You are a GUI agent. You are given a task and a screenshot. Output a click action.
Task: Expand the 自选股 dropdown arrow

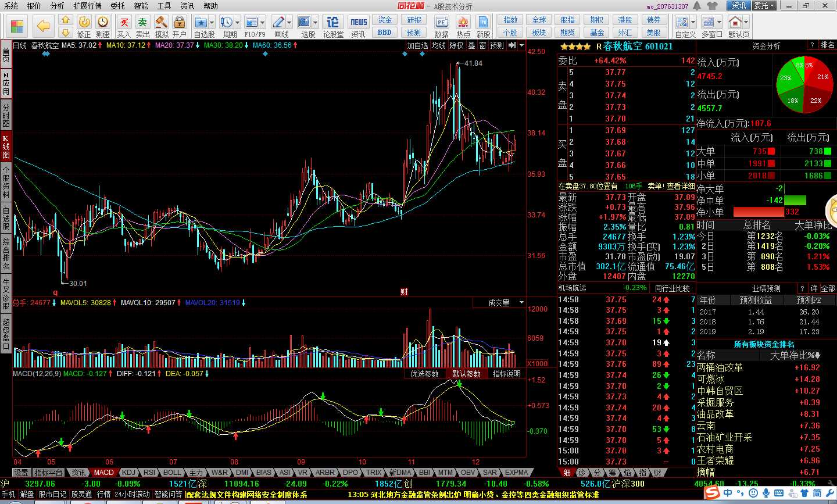pos(212,23)
